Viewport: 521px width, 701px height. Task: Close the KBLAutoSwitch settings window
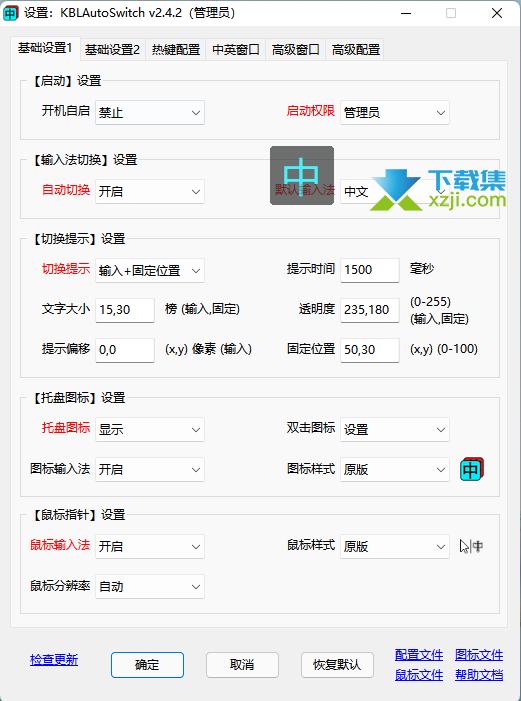pyautogui.click(x=497, y=13)
